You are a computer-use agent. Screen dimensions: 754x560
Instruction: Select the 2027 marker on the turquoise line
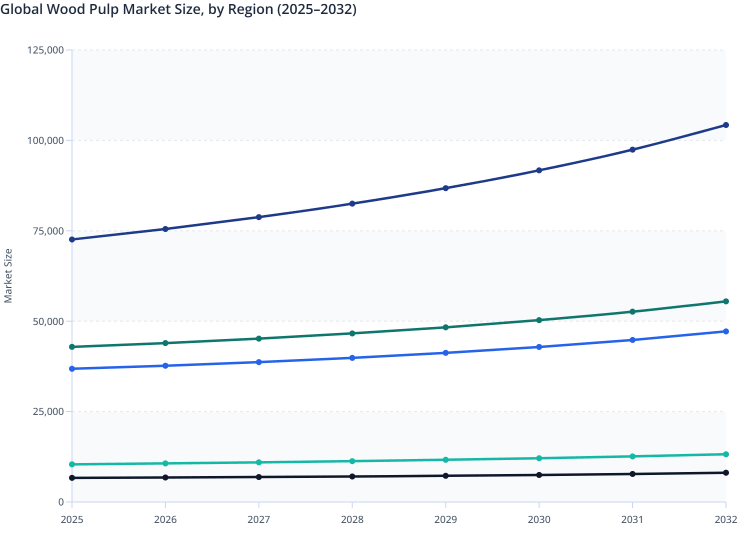(x=258, y=461)
